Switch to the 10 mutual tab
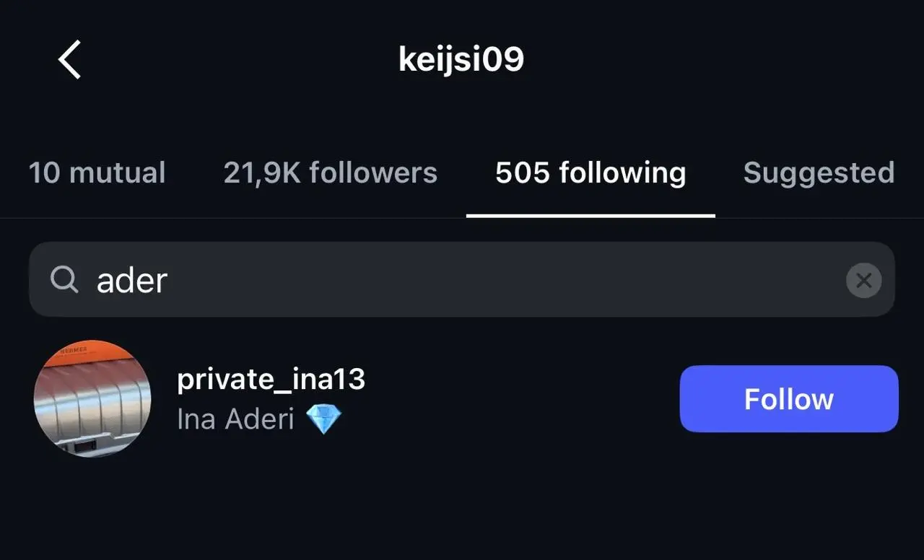The width and height of the screenshot is (924, 560). point(97,173)
